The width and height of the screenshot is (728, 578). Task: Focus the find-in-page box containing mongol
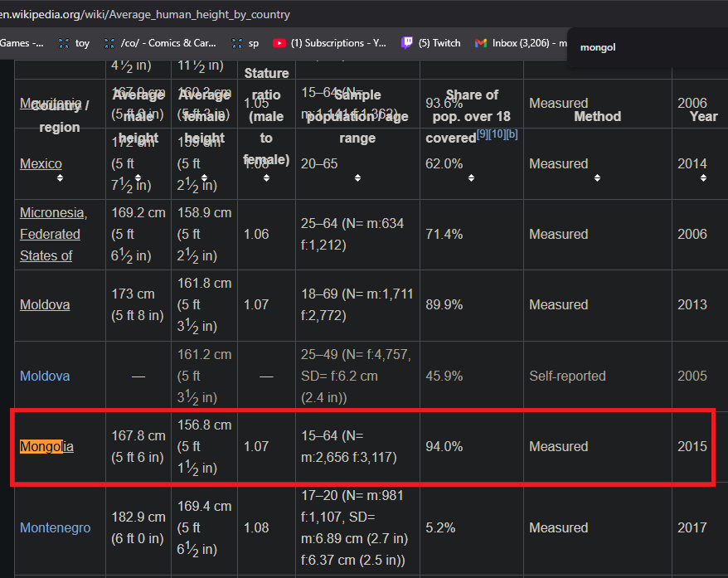[648, 47]
